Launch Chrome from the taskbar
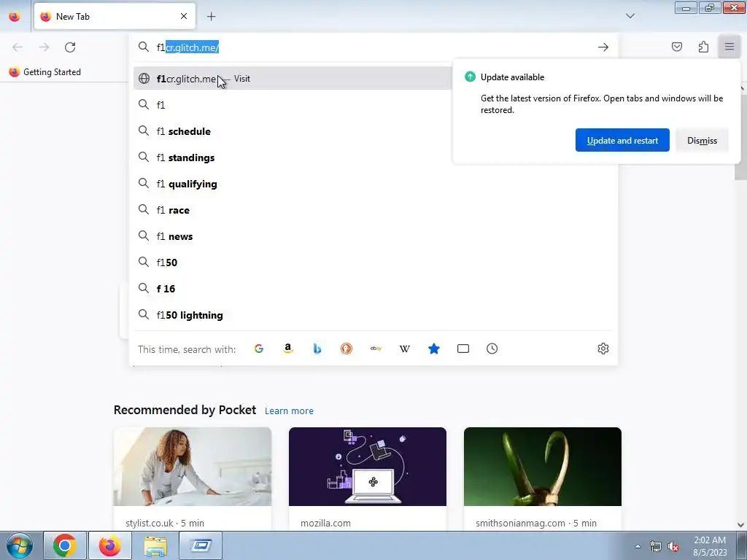The height and width of the screenshot is (560, 747). click(65, 545)
